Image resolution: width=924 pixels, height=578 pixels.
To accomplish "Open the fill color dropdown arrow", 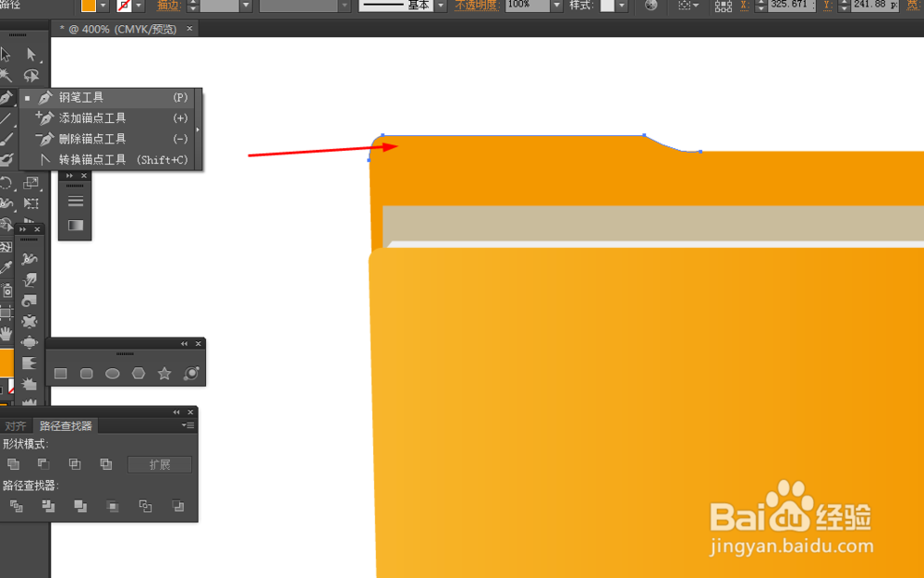I will pos(103,6).
